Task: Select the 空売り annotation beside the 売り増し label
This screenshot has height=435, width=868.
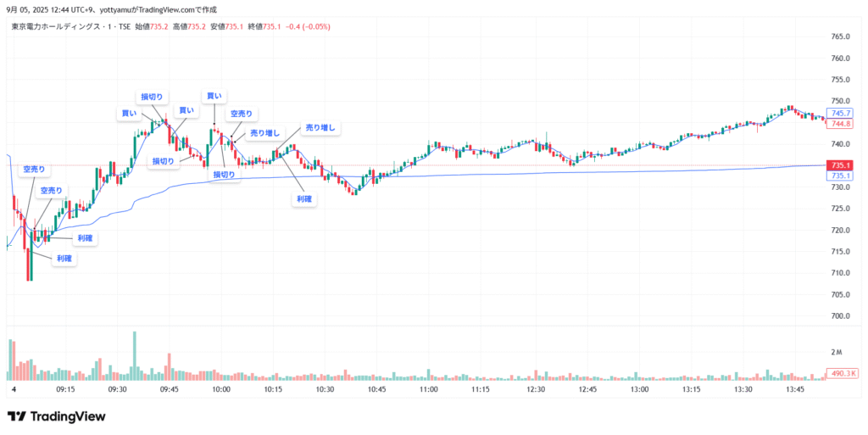Action: point(242,114)
